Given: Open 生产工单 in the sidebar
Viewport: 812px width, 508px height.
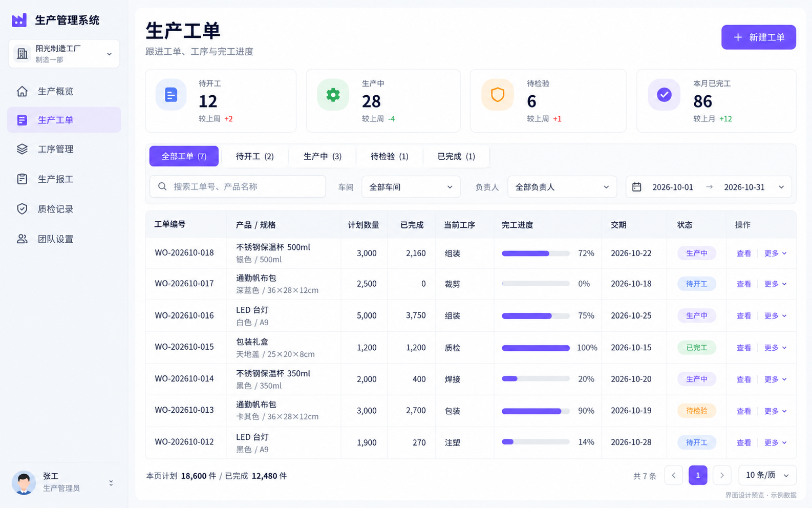Looking at the screenshot, I should [x=64, y=120].
